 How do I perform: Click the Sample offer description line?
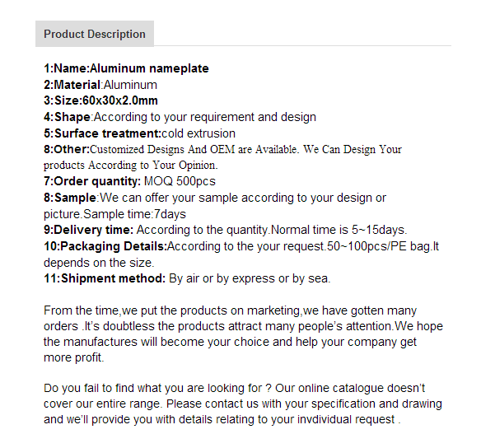pos(215,198)
